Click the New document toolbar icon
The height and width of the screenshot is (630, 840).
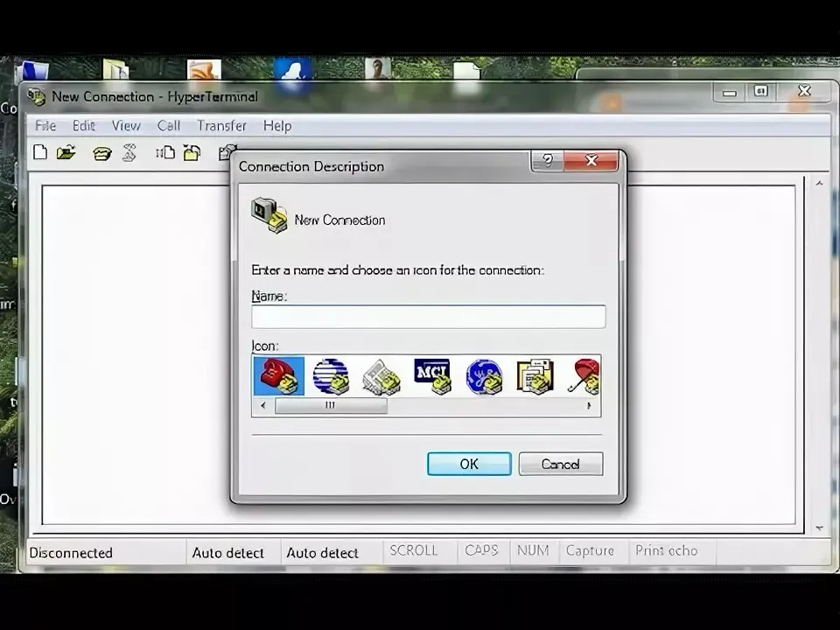(40, 152)
